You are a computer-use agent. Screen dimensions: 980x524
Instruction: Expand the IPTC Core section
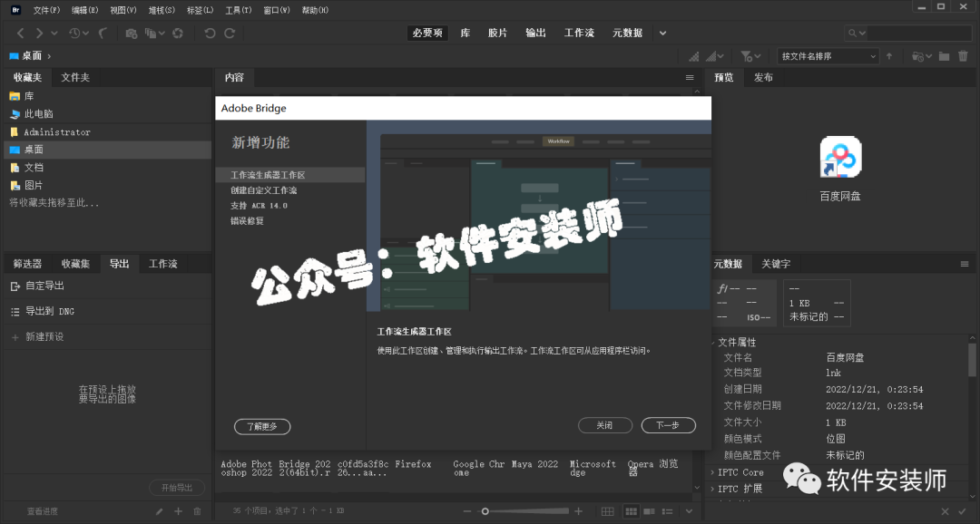712,473
